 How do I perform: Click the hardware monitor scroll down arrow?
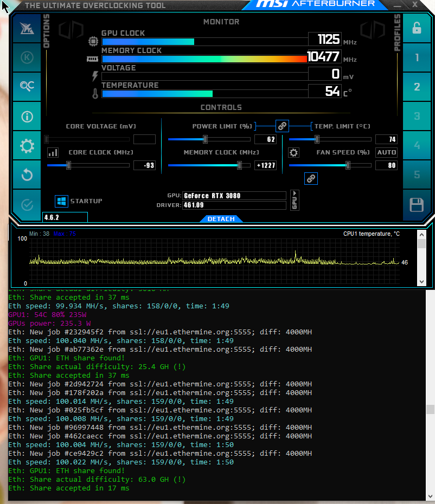point(421,282)
